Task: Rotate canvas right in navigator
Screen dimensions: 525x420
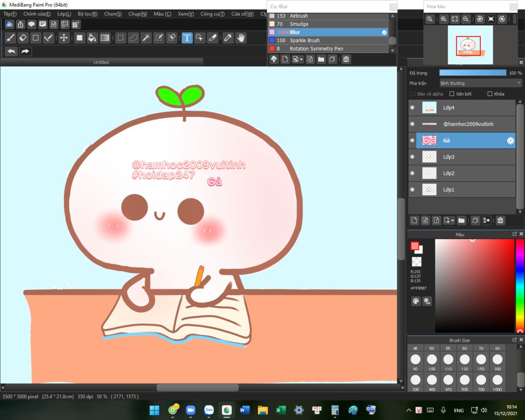Action: coord(502,19)
